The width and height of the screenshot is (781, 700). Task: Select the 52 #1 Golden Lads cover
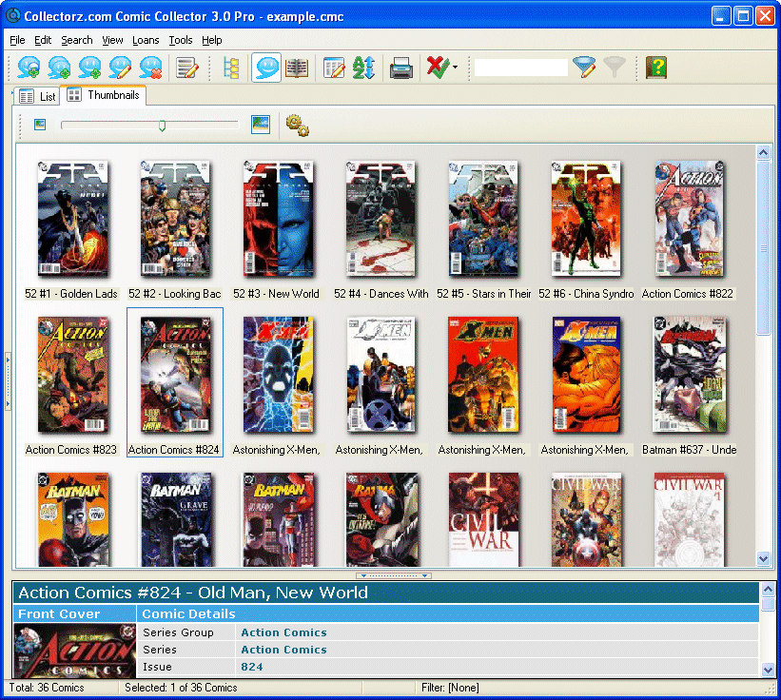pos(72,218)
